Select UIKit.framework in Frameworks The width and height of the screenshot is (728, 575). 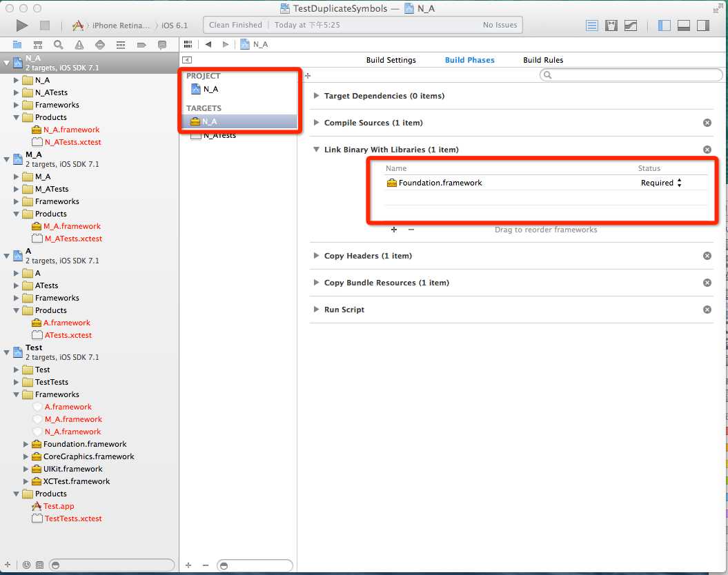click(x=73, y=469)
